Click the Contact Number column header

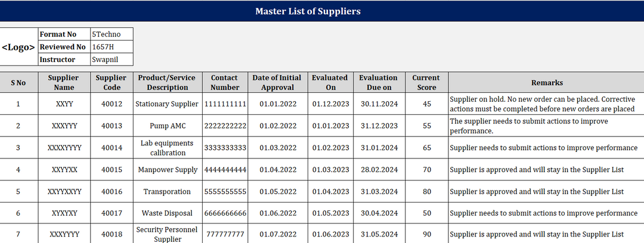coord(224,82)
